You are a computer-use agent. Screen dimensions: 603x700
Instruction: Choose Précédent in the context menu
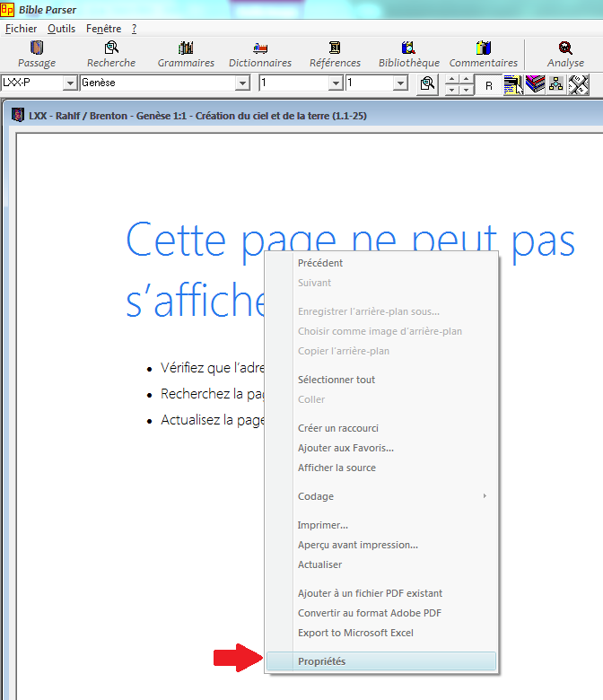click(x=381, y=263)
